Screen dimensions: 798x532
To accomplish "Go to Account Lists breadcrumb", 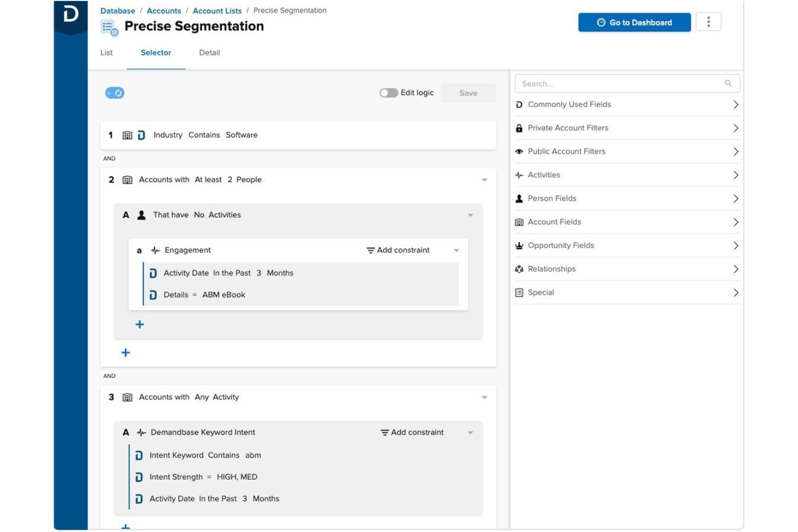I will [x=217, y=11].
